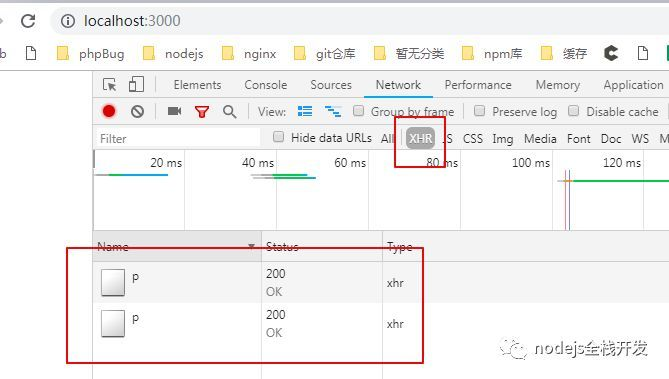Switch to the Sources tab
669x379 pixels.
click(x=331, y=85)
